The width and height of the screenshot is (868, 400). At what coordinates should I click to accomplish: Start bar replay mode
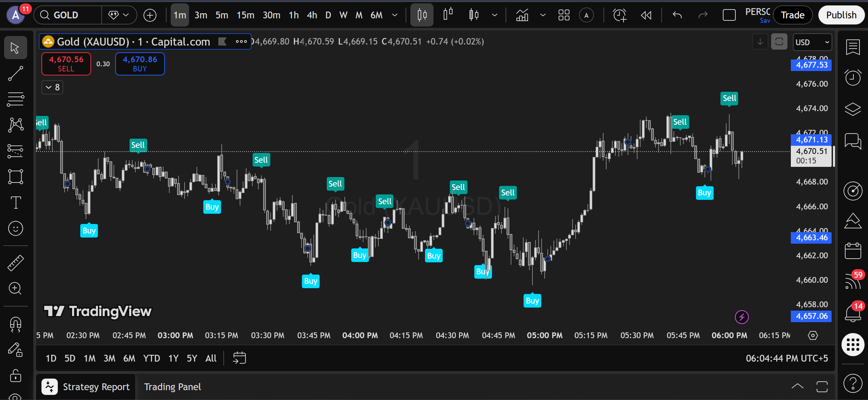646,15
